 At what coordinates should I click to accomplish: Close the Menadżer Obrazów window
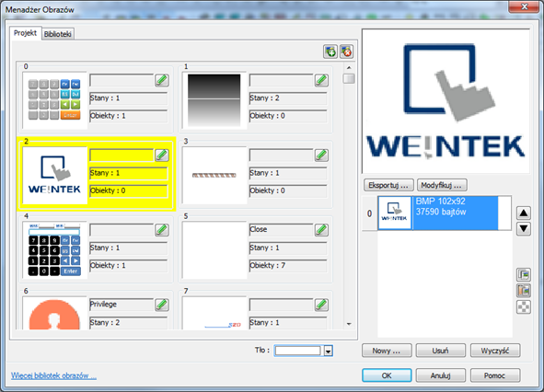pyautogui.click(x=525, y=6)
